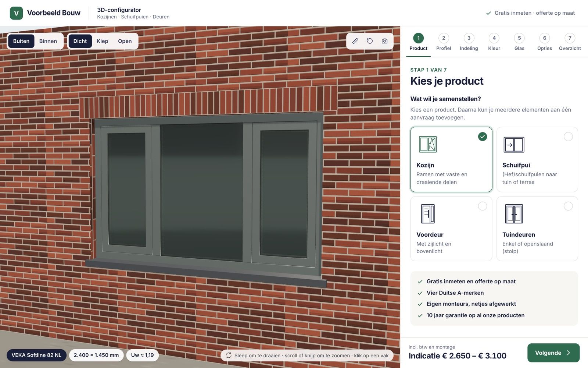Click the 'Eigen monteurs, netjes afgewerkt' line
Screen dimensions: 588x368
[x=471, y=304]
